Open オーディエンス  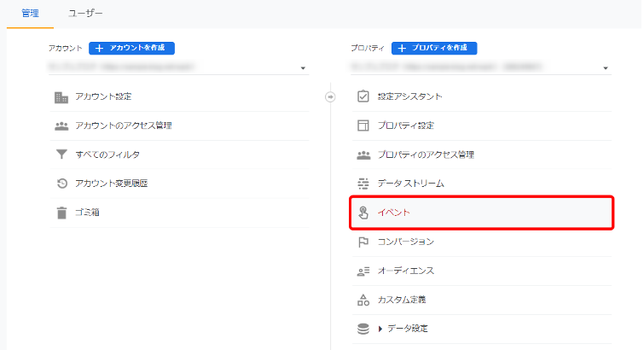coord(406,271)
